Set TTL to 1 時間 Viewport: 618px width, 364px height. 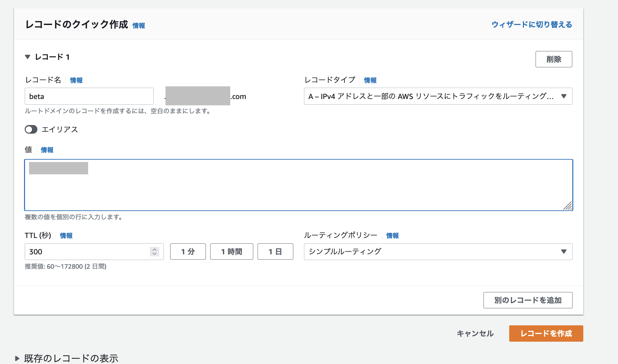pyautogui.click(x=232, y=252)
